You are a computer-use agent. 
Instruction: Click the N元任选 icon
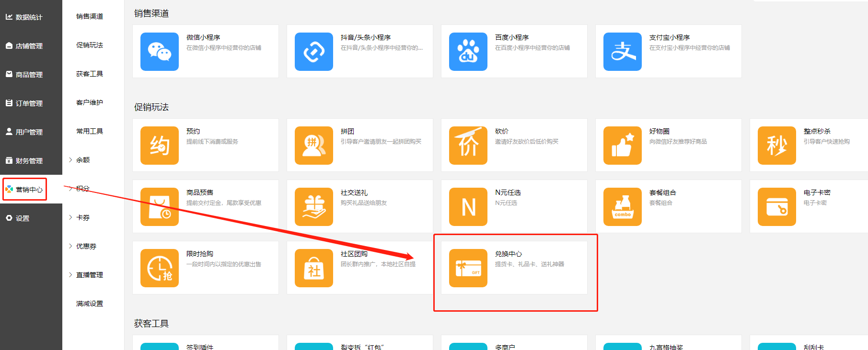point(468,207)
